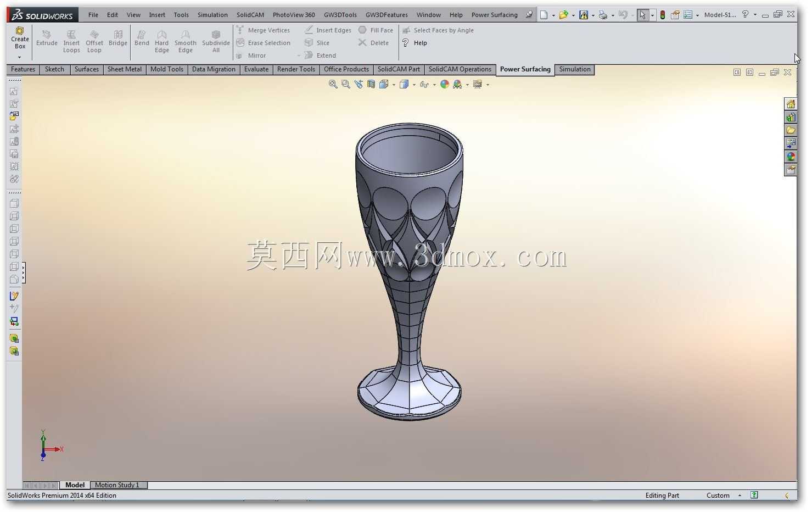
Task: Open the File menu
Action: (93, 15)
